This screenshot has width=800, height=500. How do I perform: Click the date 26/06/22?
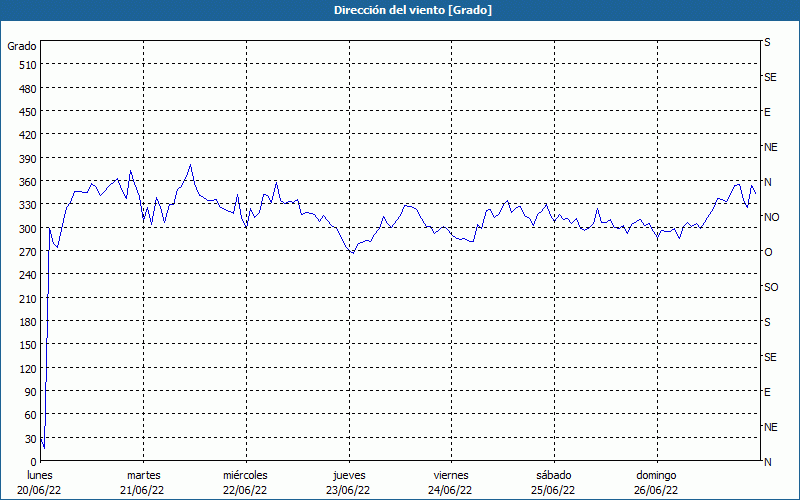pyautogui.click(x=656, y=490)
